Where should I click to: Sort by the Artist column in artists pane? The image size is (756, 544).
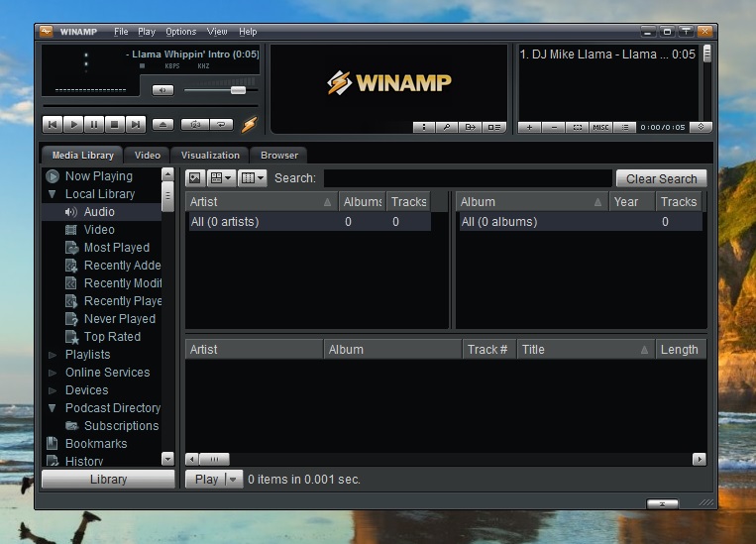[x=262, y=202]
